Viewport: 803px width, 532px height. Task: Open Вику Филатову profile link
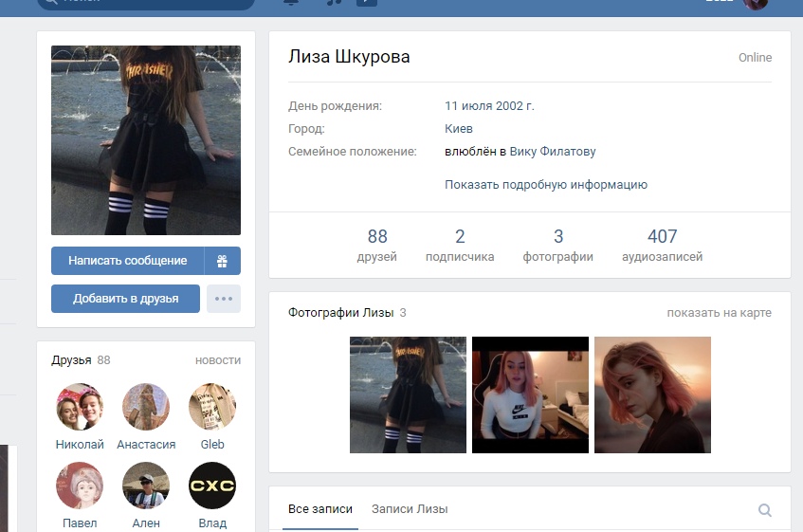(553, 152)
